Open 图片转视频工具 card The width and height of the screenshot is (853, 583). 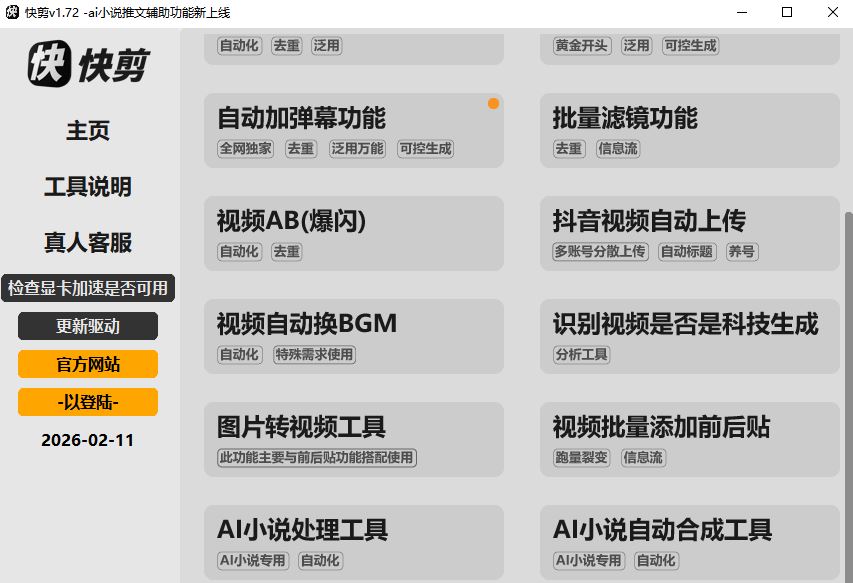(354, 439)
